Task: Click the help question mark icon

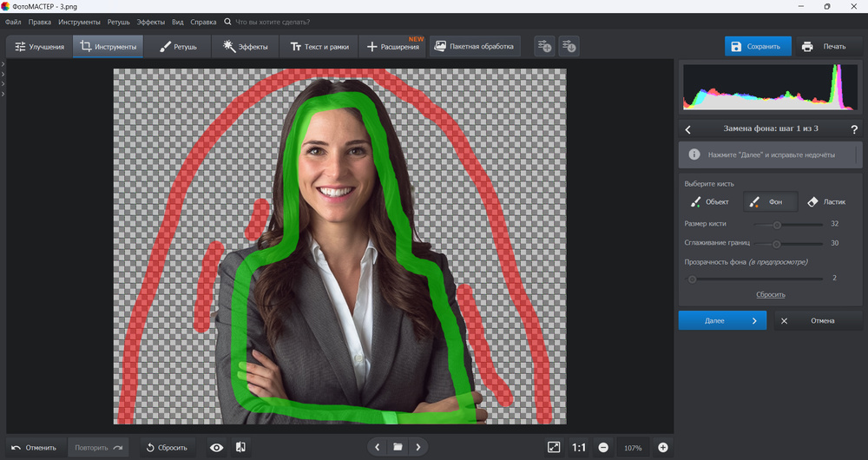Action: coord(854,129)
